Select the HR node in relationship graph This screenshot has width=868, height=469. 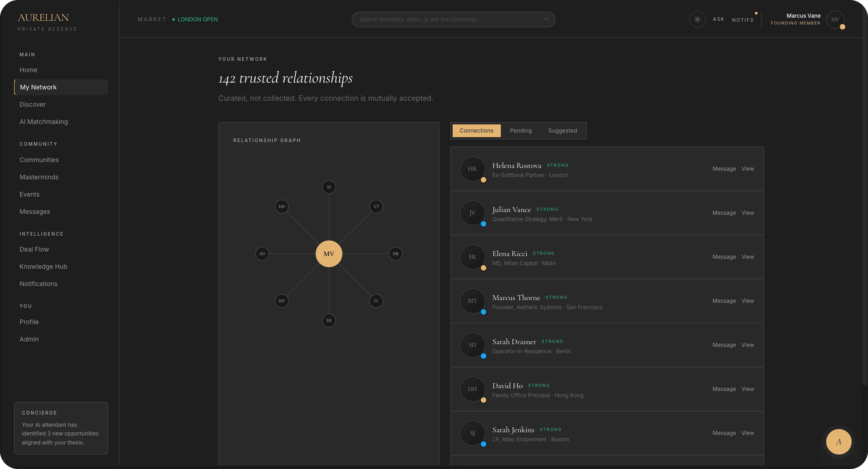396,254
